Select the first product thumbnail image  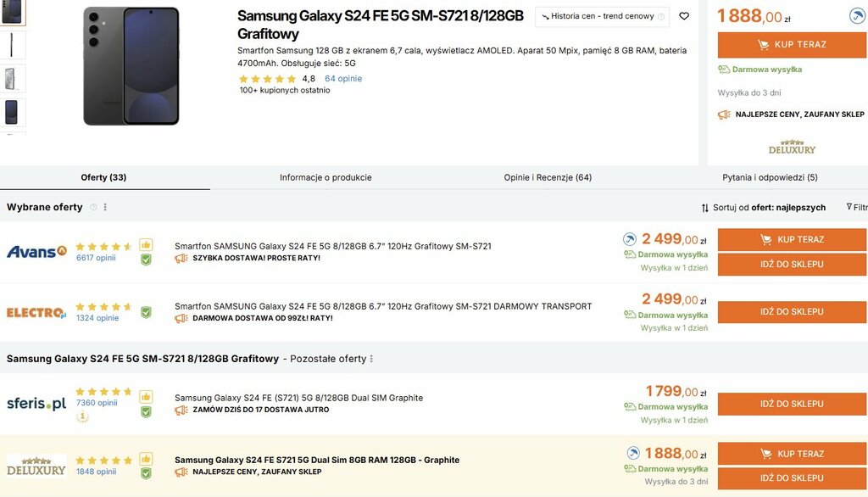(x=13, y=12)
